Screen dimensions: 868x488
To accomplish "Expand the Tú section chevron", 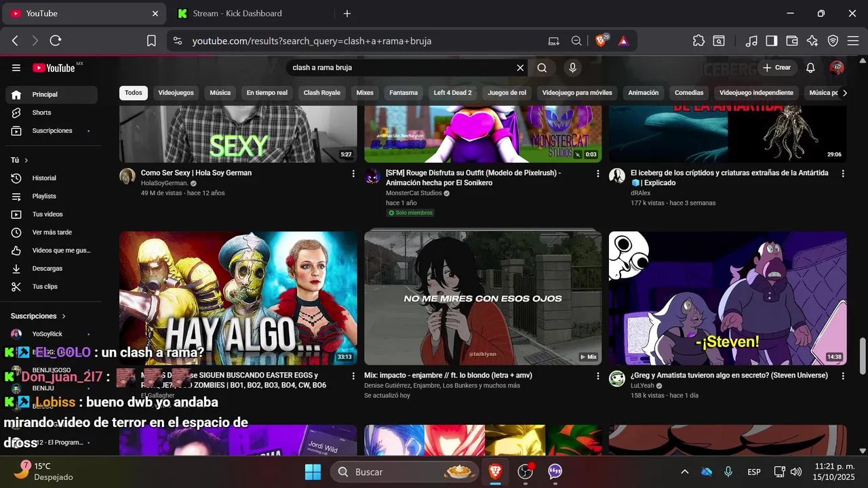I will click(x=26, y=160).
